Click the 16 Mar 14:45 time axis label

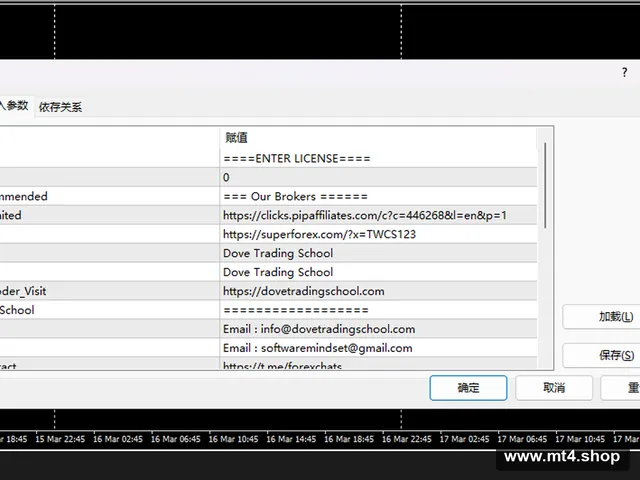291,439
